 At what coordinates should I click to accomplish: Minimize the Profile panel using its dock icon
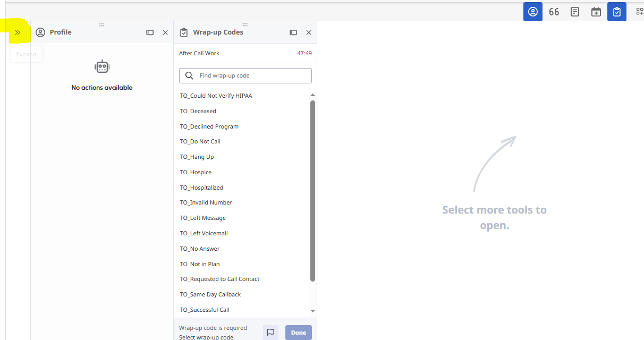point(150,32)
